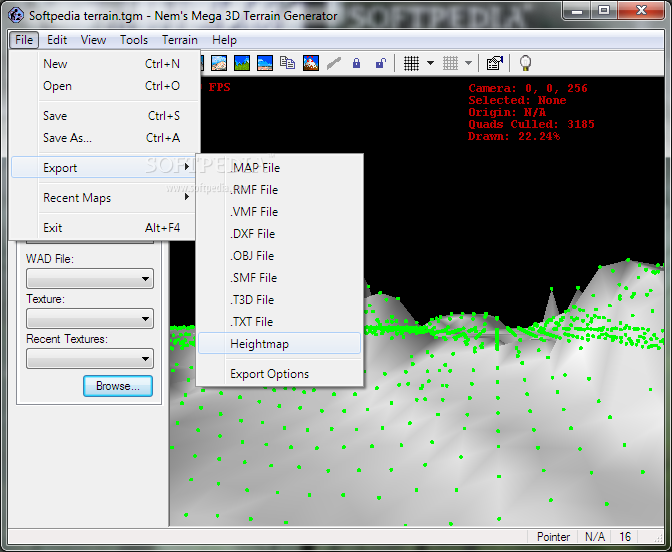
Task: Click the sandy terrain picture toolbar icon
Action: click(x=219, y=63)
